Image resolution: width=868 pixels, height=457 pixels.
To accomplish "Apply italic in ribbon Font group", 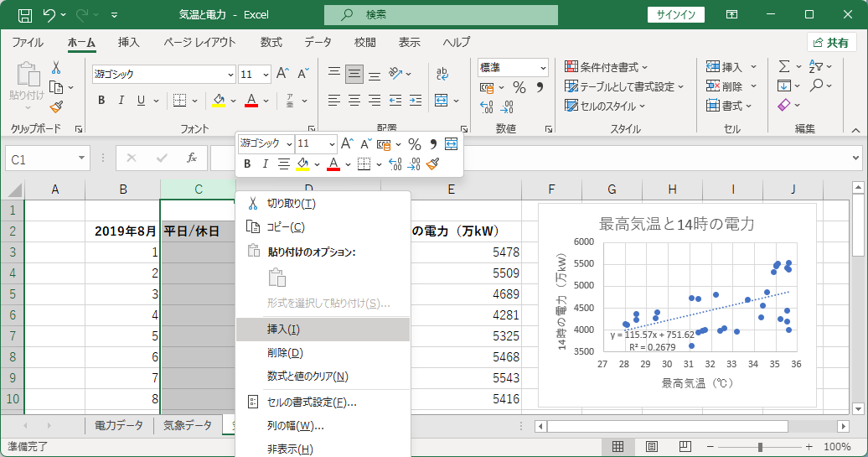I will (x=121, y=101).
